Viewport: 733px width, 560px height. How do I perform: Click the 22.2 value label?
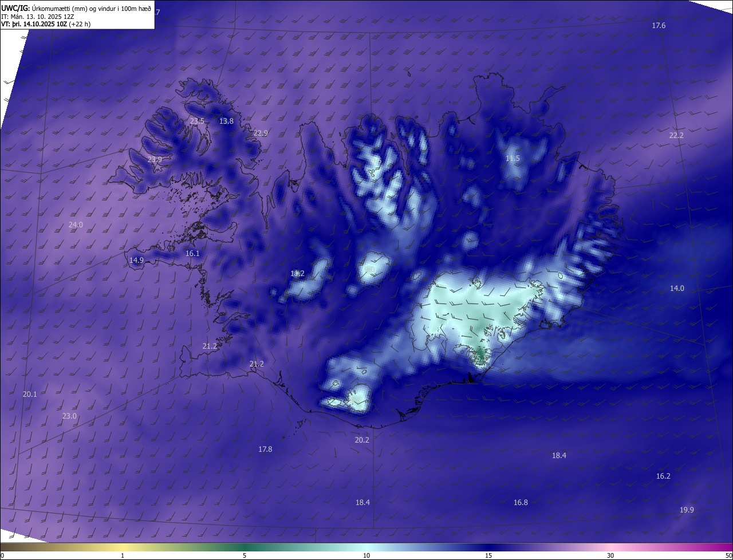coord(676,135)
